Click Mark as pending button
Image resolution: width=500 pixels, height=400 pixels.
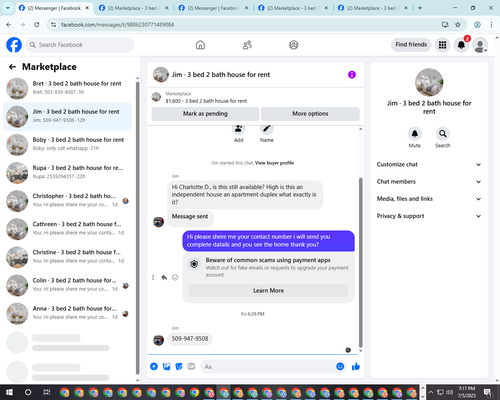205,114
